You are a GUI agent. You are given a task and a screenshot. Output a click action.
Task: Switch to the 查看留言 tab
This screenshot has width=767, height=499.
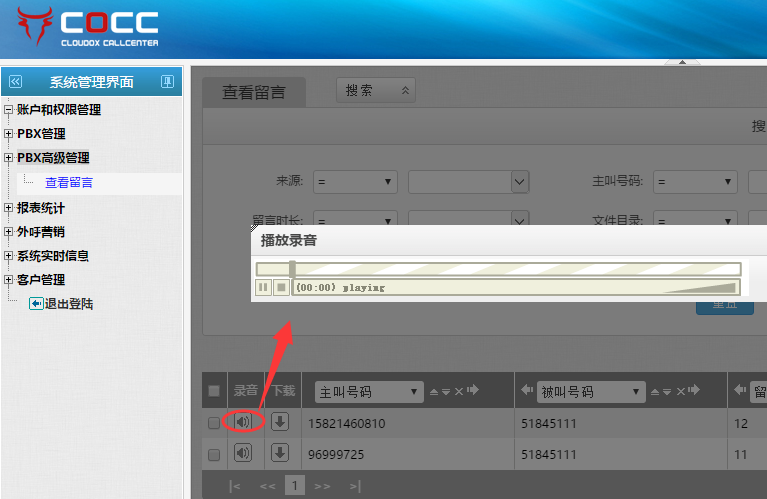point(254,92)
